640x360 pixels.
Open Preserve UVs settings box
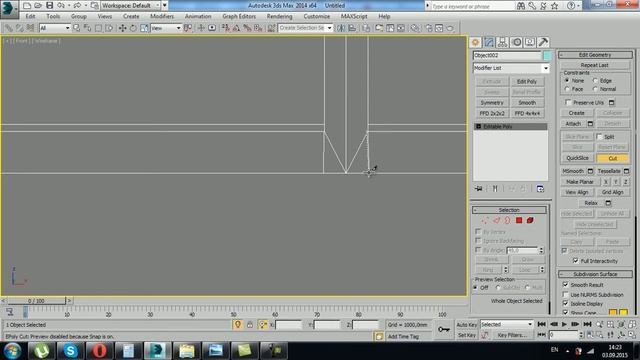(611, 102)
